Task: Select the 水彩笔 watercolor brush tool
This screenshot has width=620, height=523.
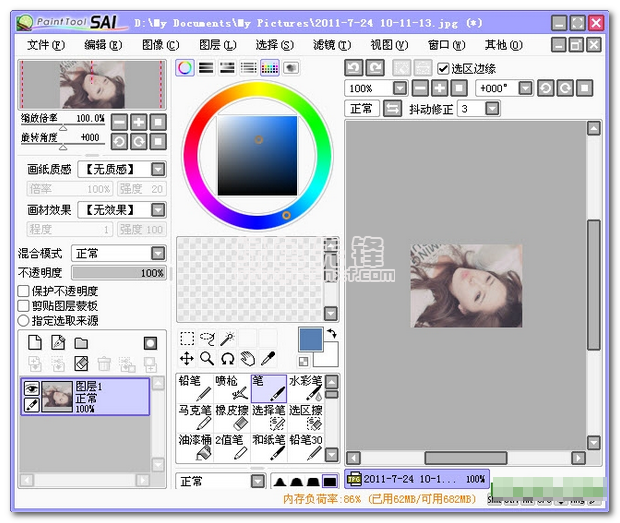Action: tap(306, 388)
